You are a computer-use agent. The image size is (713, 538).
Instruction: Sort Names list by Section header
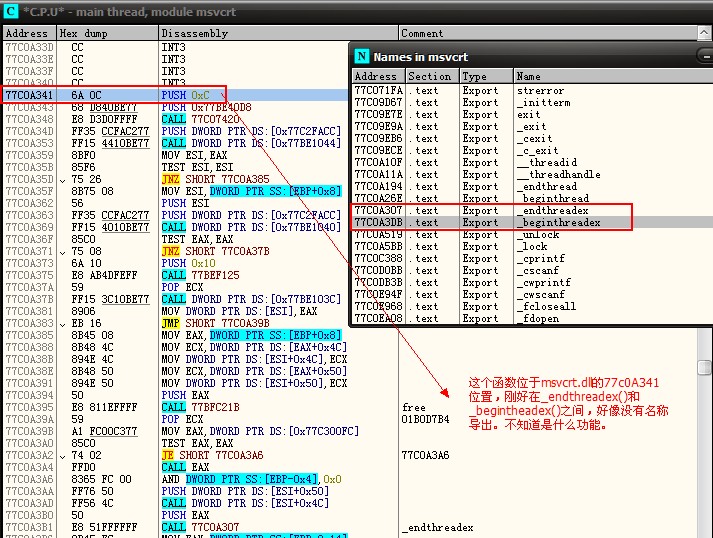click(432, 76)
